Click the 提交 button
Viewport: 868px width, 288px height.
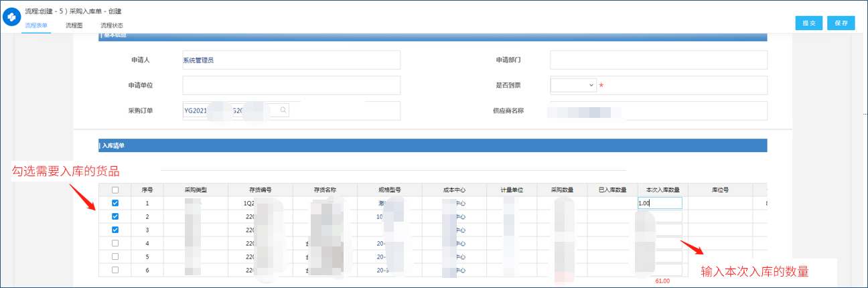[x=808, y=23]
